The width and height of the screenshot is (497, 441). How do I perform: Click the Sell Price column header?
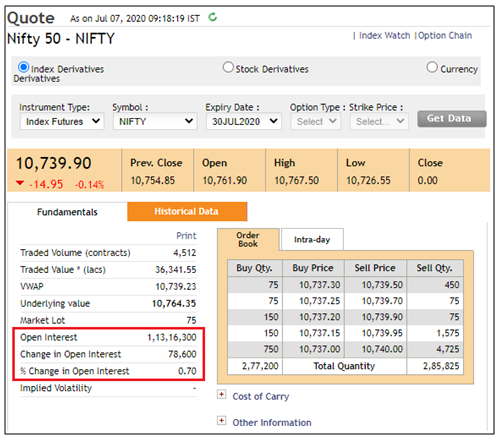tap(375, 268)
